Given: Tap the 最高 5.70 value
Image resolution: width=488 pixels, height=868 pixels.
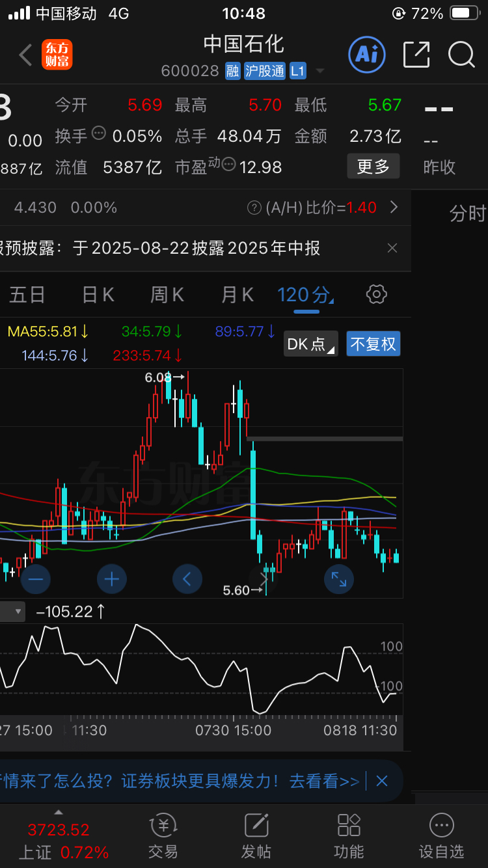Looking at the screenshot, I should coord(265,105).
